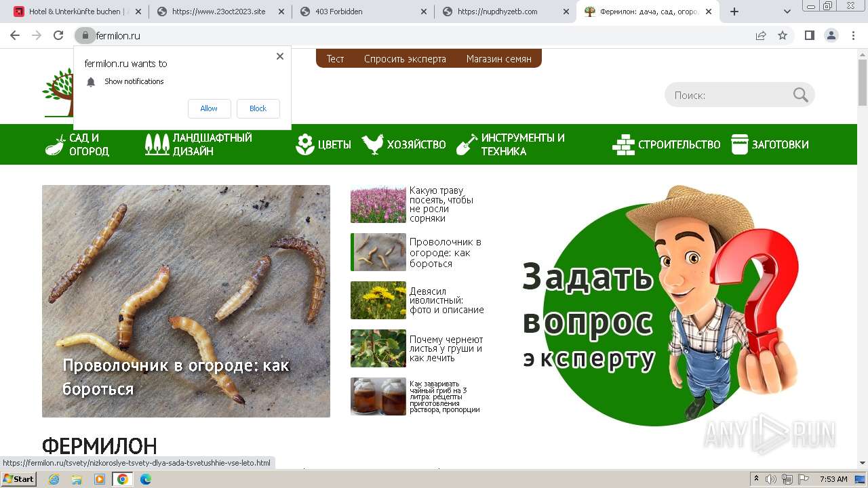Open Microsoft Edge from the taskbar
This screenshot has height=488, width=868.
click(x=145, y=479)
